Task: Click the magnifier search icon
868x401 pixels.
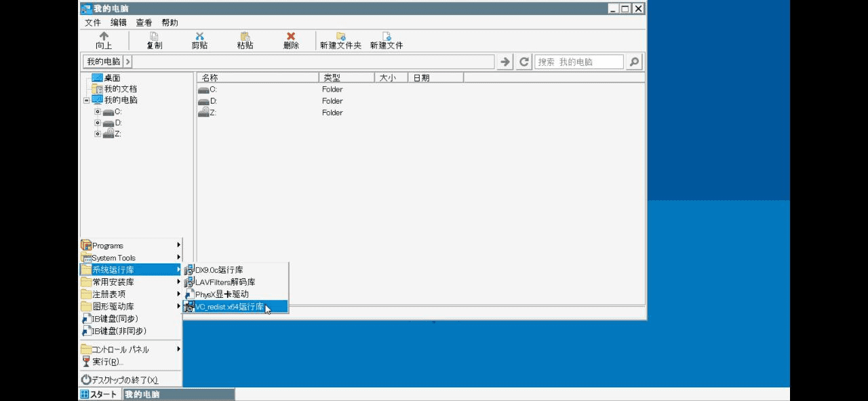Action: [634, 62]
